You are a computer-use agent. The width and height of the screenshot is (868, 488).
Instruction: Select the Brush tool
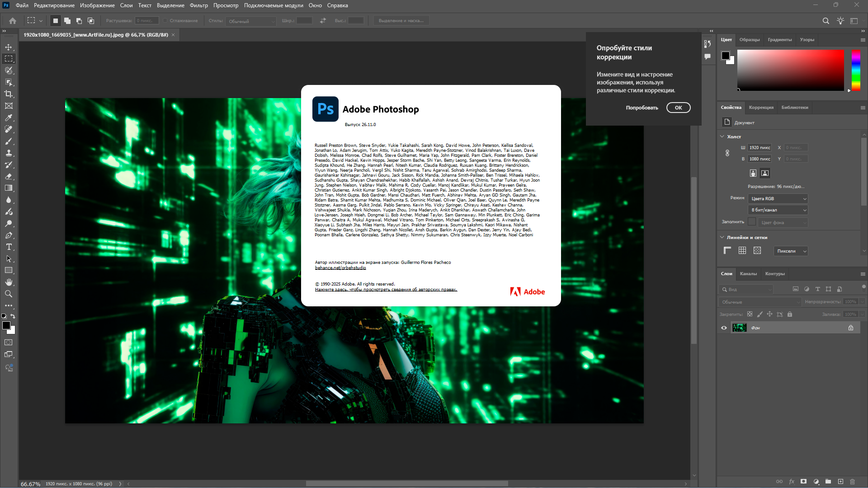(x=9, y=141)
